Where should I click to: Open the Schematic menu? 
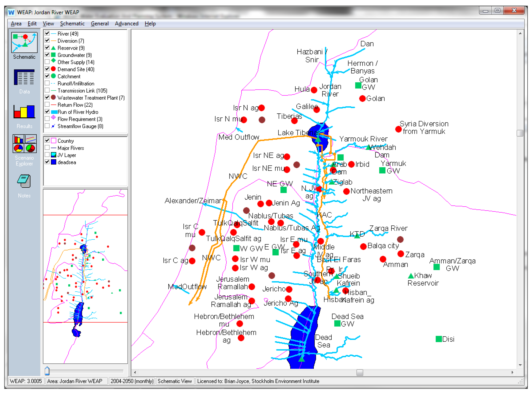tap(72, 23)
